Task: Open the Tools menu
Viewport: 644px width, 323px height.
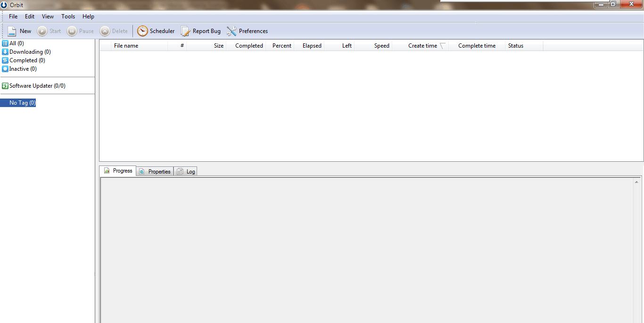Action: pyautogui.click(x=68, y=17)
